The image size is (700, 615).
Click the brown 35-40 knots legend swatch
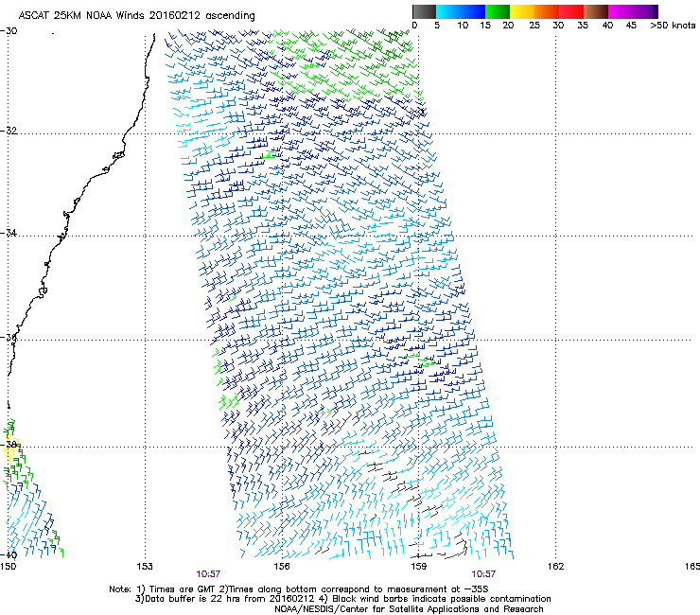[x=596, y=11]
